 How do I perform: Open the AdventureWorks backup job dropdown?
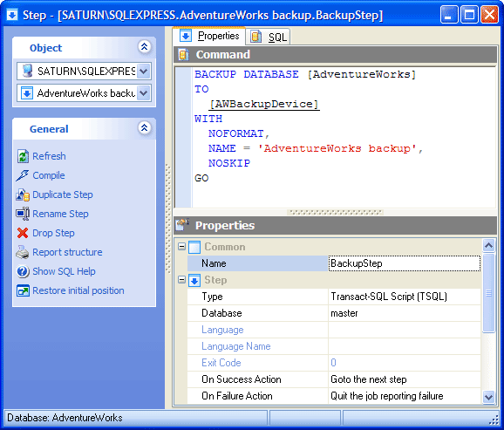pyautogui.click(x=144, y=93)
